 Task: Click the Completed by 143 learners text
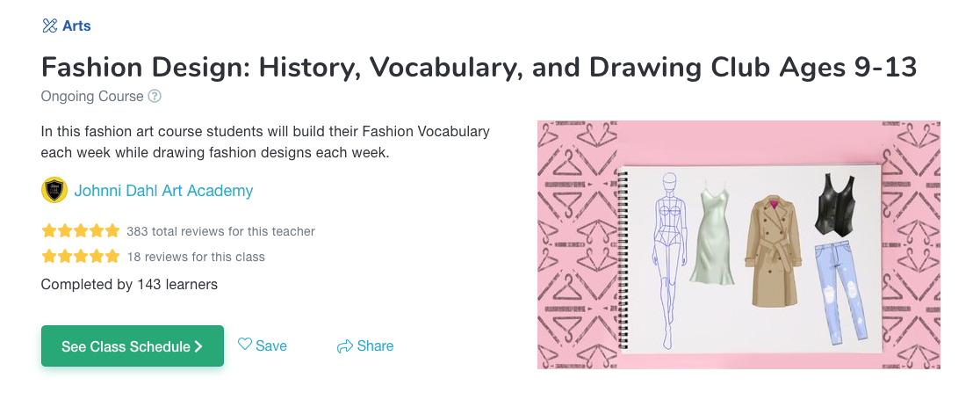(129, 284)
